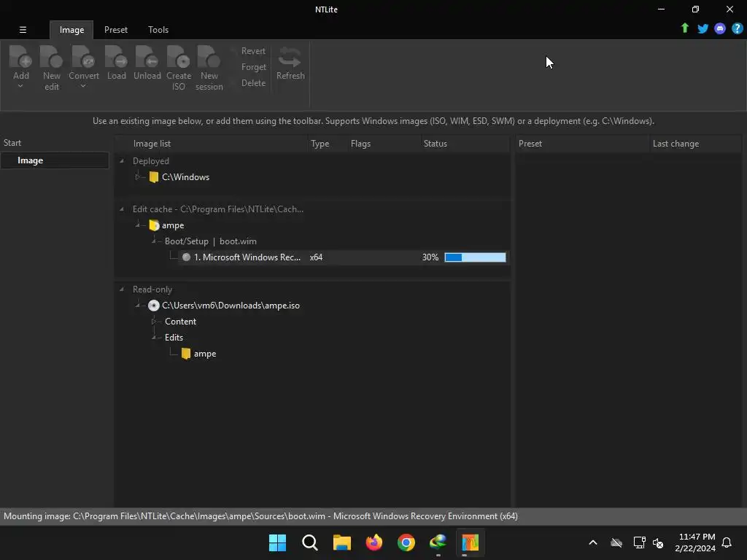Click the Image list column header
The image size is (747, 560).
click(x=212, y=144)
